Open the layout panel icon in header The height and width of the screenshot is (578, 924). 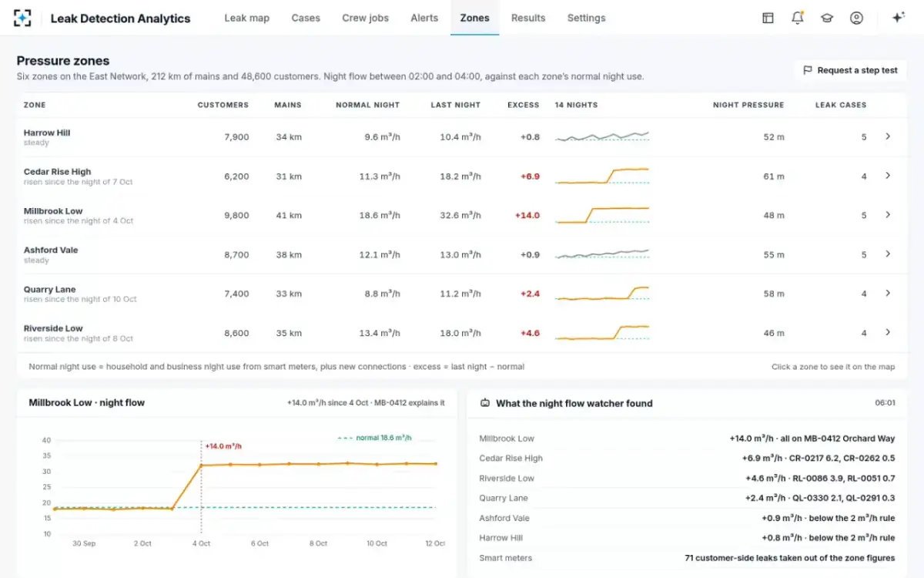768,18
